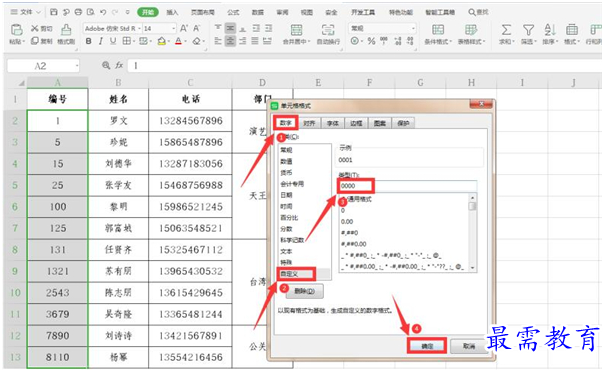The image size is (608, 370).
Task: Click cell containing 13284567896
Action: (x=190, y=121)
